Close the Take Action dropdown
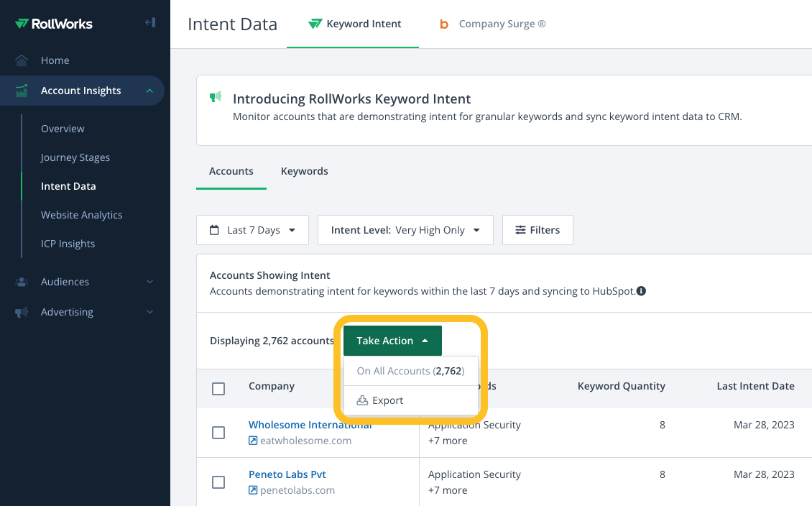Image resolution: width=812 pixels, height=506 pixels. (x=392, y=341)
